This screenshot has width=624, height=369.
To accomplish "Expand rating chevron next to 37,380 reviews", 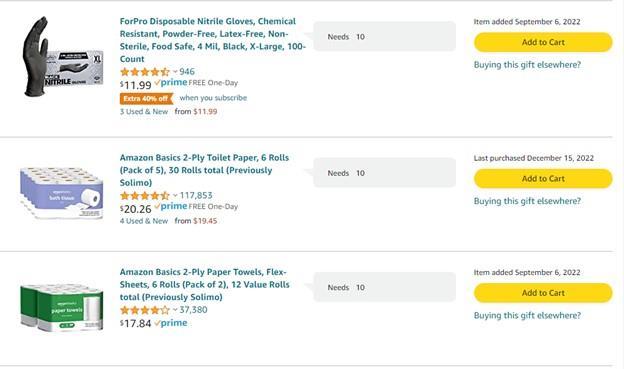I will tap(175, 310).
